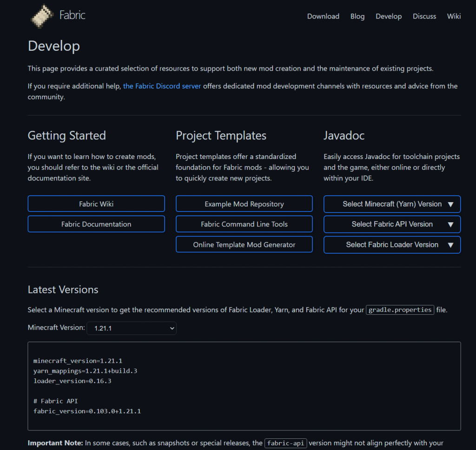476x450 pixels.
Task: Click the Fabric logo icon
Action: tap(42, 16)
